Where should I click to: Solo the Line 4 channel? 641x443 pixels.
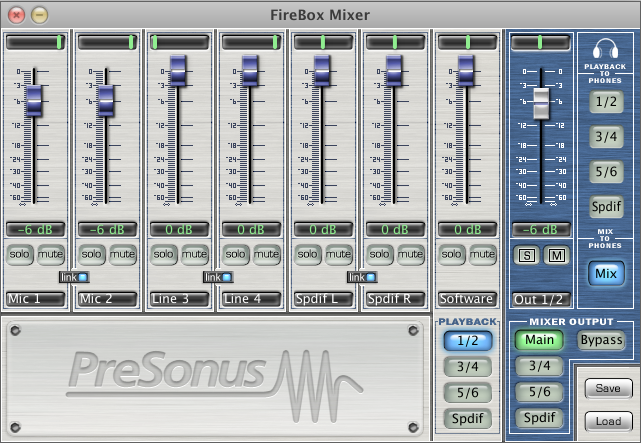(235, 255)
